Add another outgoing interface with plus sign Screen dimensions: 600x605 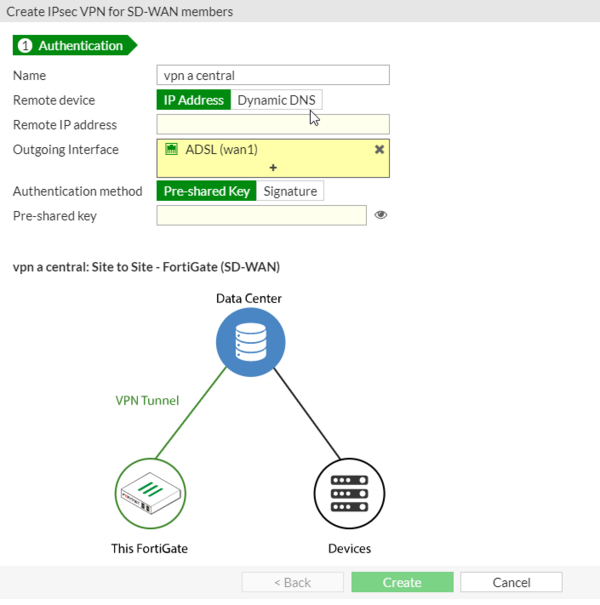(273, 168)
